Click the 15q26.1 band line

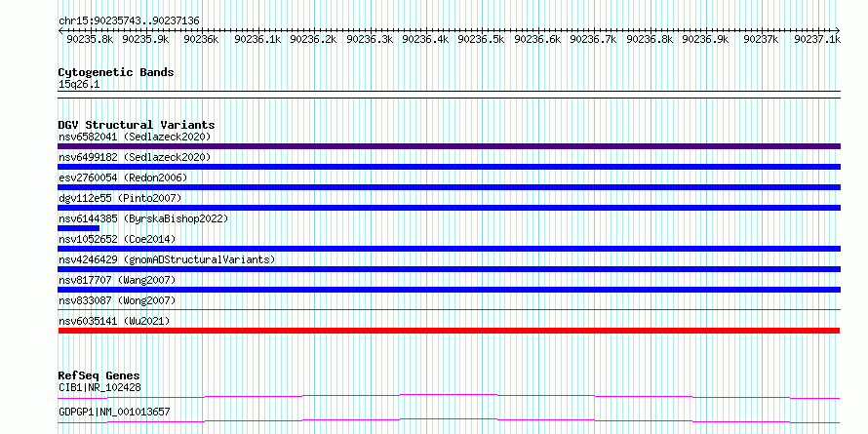[449, 95]
